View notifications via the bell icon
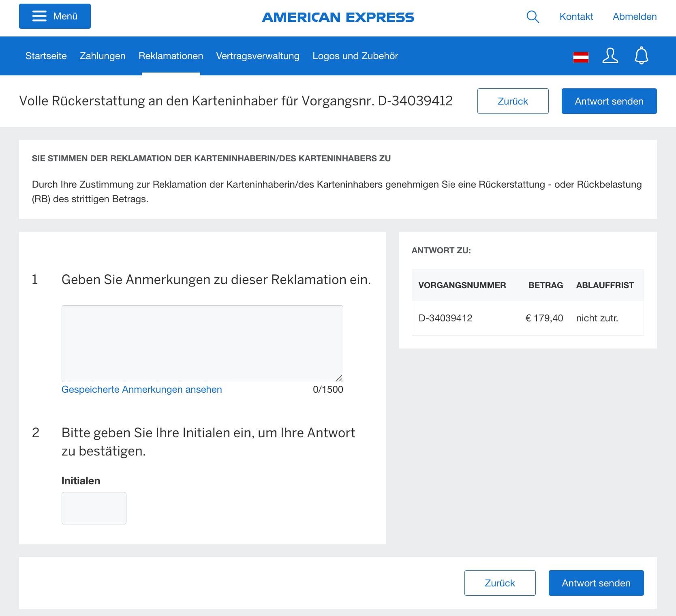Viewport: 676px width, 616px height. pyautogui.click(x=641, y=57)
